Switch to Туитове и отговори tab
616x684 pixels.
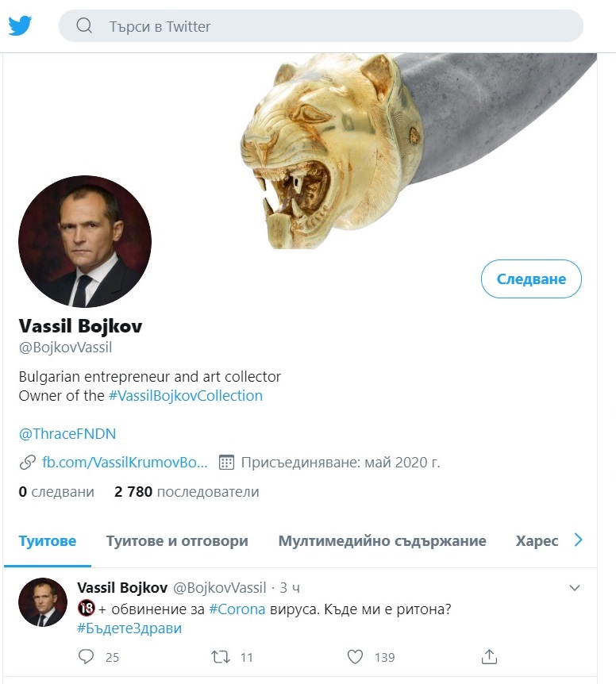tap(177, 541)
